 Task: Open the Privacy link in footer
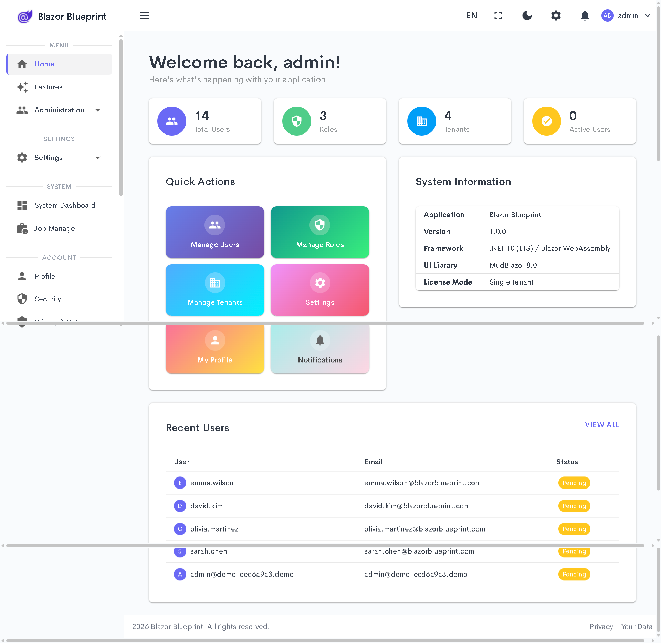pyautogui.click(x=601, y=626)
